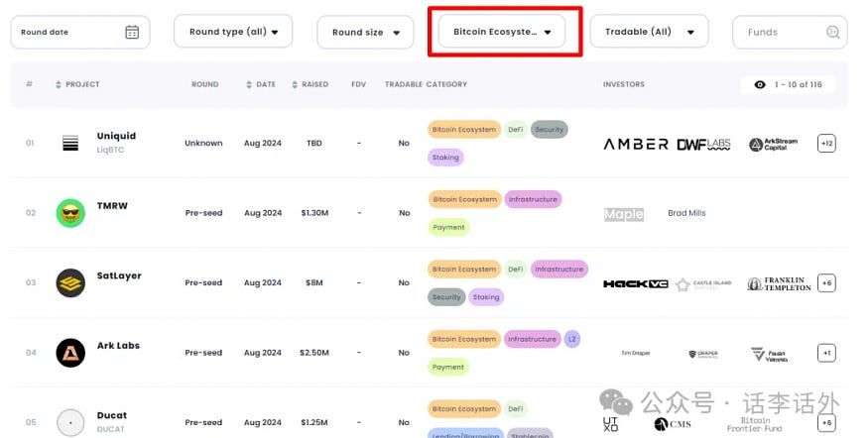Click the Round date input field
This screenshot has width=868, height=438.
80,32
